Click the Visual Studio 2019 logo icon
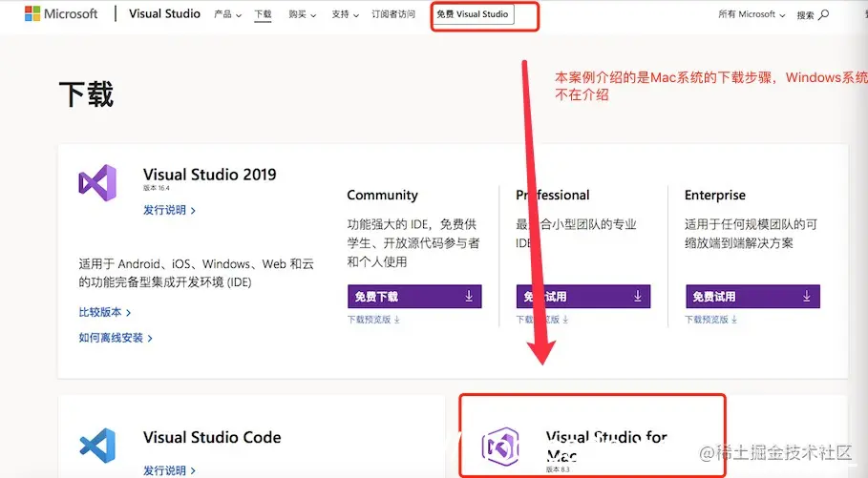 (x=97, y=183)
